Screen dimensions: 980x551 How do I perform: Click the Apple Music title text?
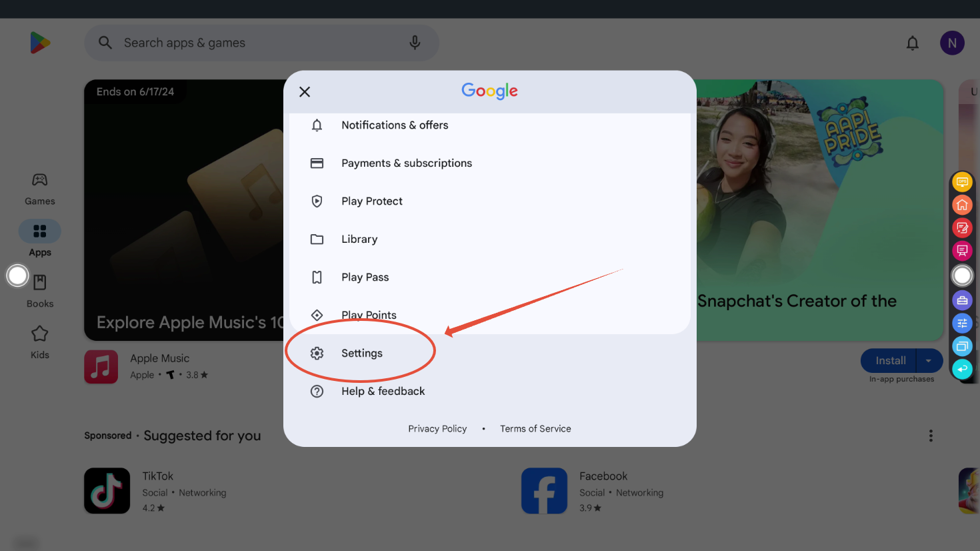[x=160, y=358]
